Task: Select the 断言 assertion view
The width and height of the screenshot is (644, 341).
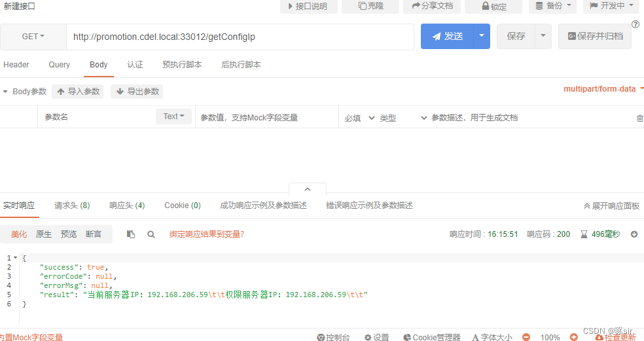Action: (x=94, y=234)
